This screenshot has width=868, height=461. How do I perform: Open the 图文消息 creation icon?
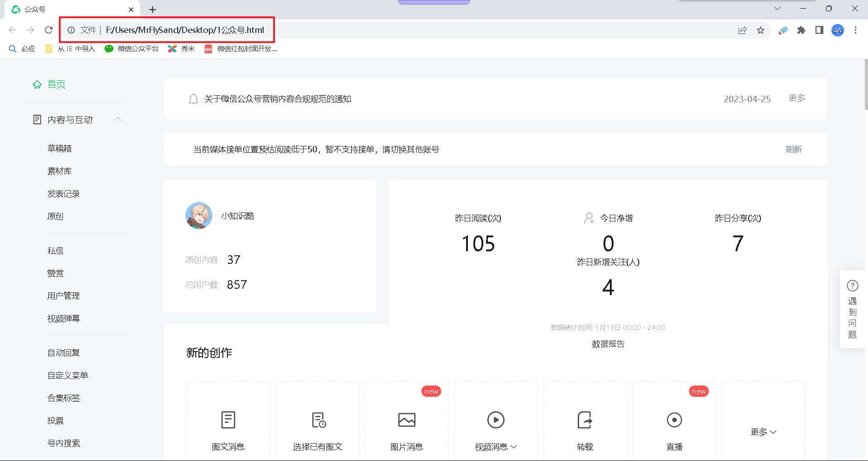228,420
